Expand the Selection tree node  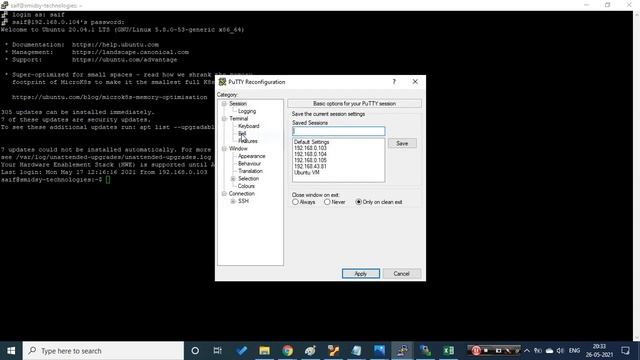(x=233, y=179)
